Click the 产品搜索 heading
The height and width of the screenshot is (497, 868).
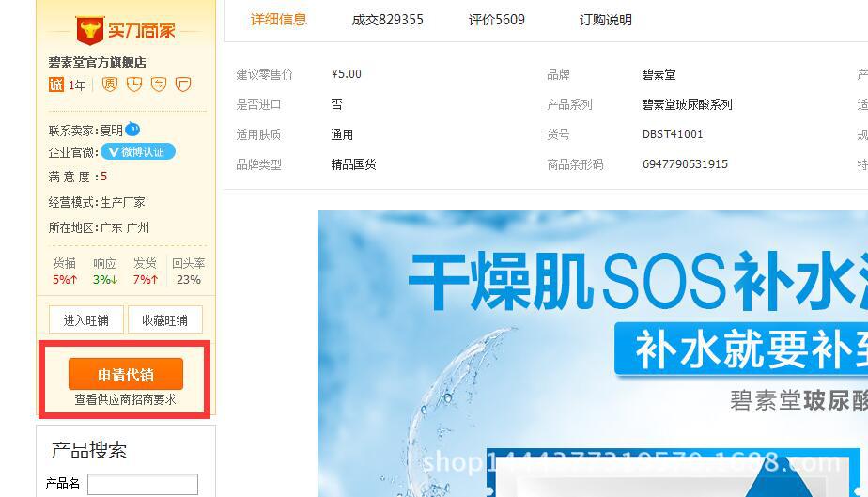tap(89, 450)
